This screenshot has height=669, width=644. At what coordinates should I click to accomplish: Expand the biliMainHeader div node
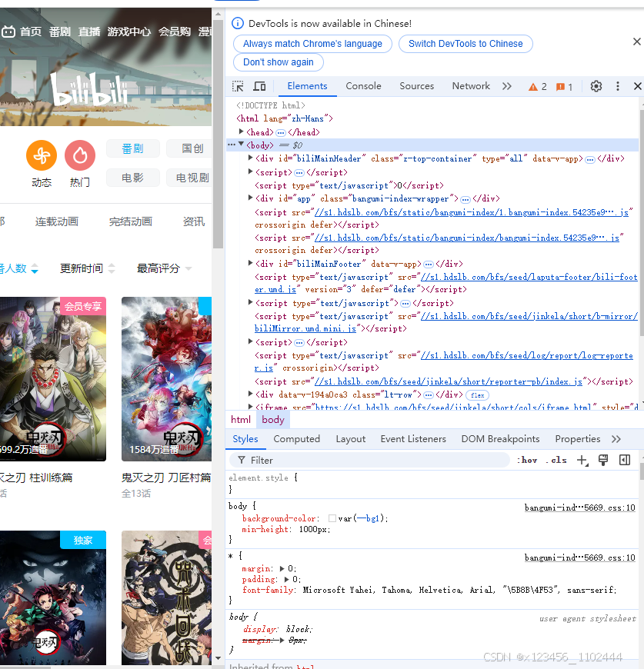click(251, 158)
